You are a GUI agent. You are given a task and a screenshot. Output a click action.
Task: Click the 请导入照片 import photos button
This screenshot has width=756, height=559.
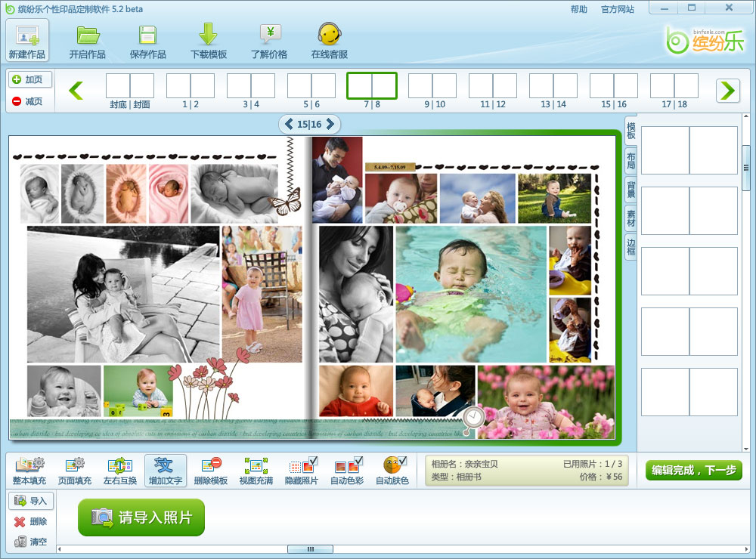141,517
